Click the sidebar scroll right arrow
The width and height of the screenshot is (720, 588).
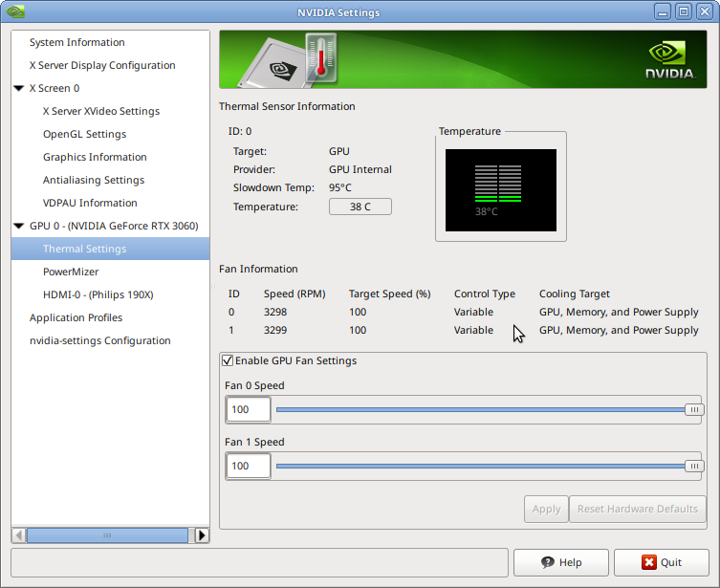click(x=202, y=535)
